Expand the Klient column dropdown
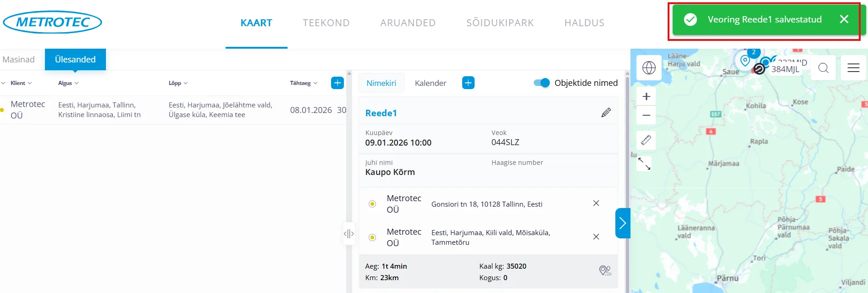The image size is (868, 293). pos(21,83)
